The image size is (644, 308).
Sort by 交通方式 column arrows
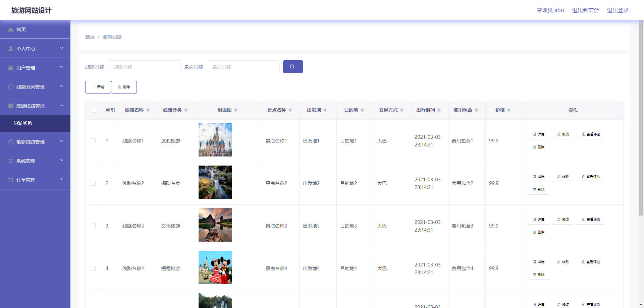coord(402,110)
